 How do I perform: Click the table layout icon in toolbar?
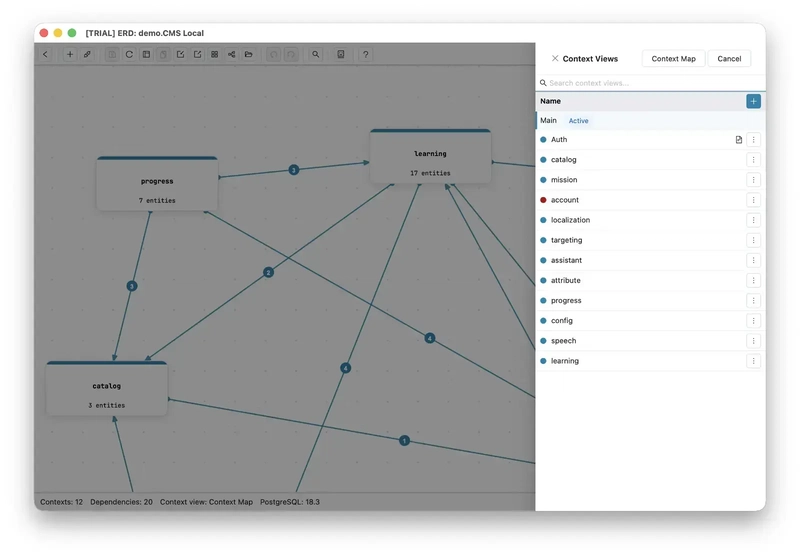pos(146,54)
